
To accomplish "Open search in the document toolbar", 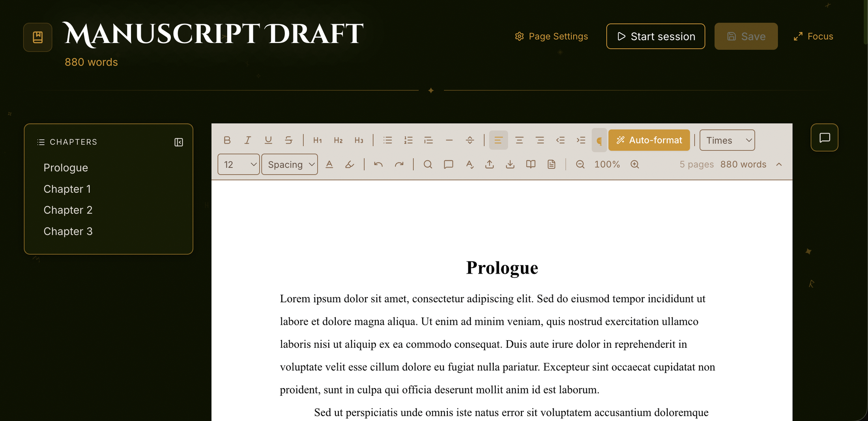I will (x=428, y=164).
